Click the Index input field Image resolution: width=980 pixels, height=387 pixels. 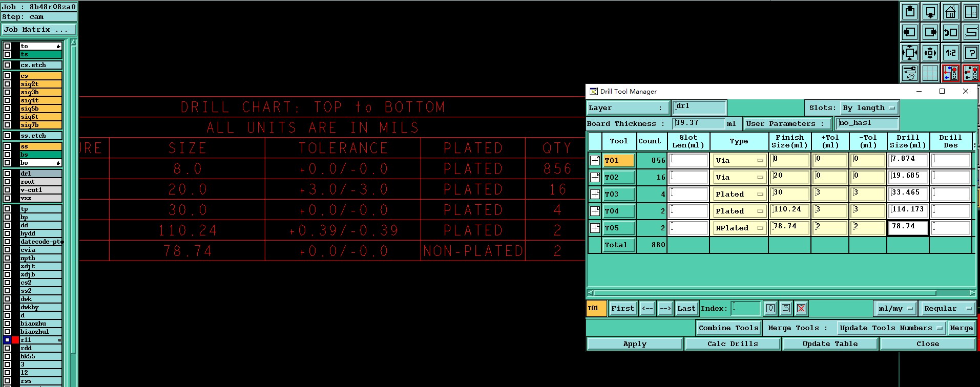pos(746,308)
